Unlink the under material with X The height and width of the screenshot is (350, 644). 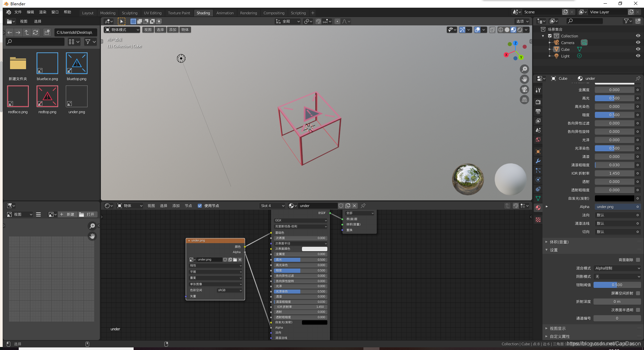click(x=355, y=206)
